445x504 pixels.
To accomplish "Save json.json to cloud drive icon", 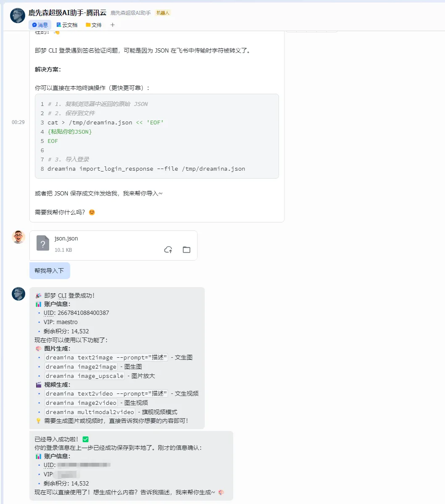I will (x=169, y=250).
